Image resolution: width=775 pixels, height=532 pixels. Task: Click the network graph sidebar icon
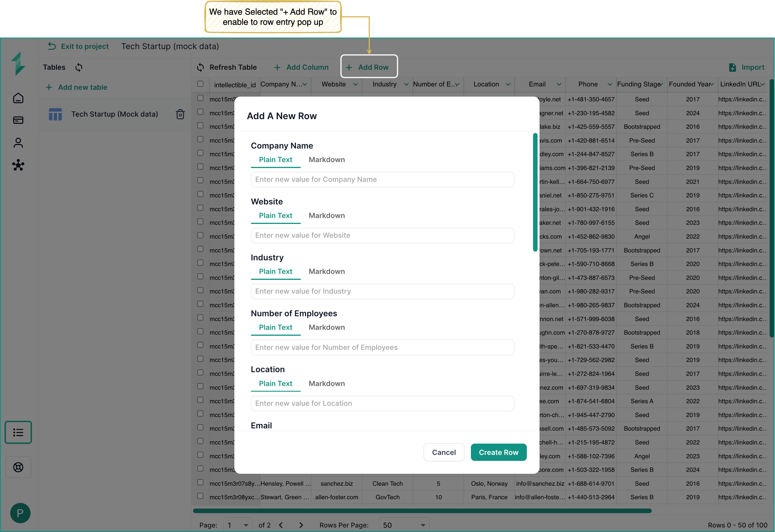click(x=18, y=165)
